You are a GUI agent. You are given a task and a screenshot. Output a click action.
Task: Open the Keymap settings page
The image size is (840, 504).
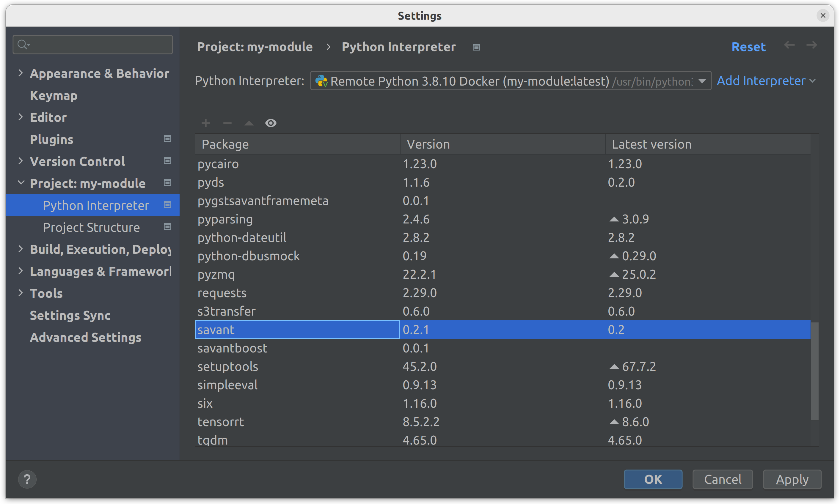(54, 95)
